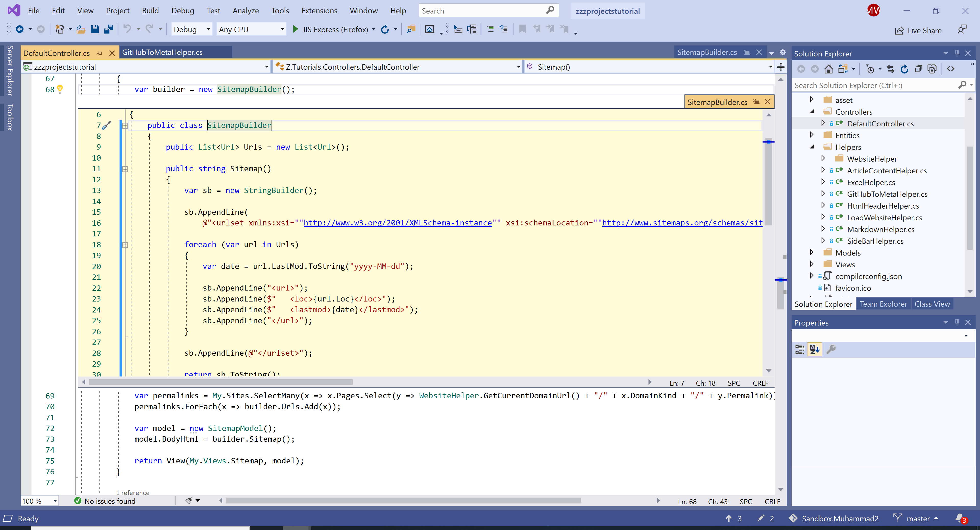
Task: Toggle pin on the DefaultController.cs tab
Action: pyautogui.click(x=100, y=53)
